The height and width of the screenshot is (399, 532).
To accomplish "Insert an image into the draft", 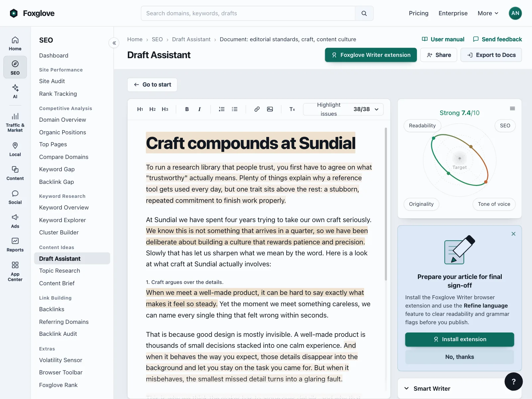I will click(x=270, y=109).
